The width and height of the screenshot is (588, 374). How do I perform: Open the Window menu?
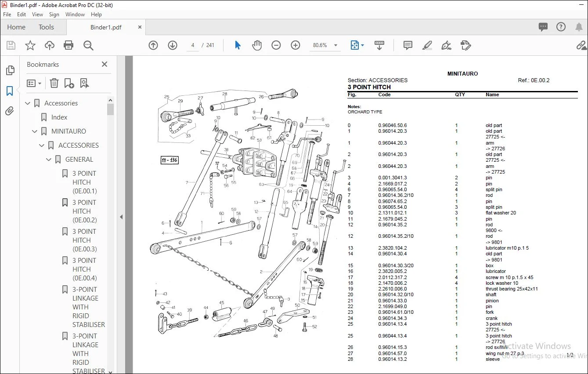coord(75,15)
